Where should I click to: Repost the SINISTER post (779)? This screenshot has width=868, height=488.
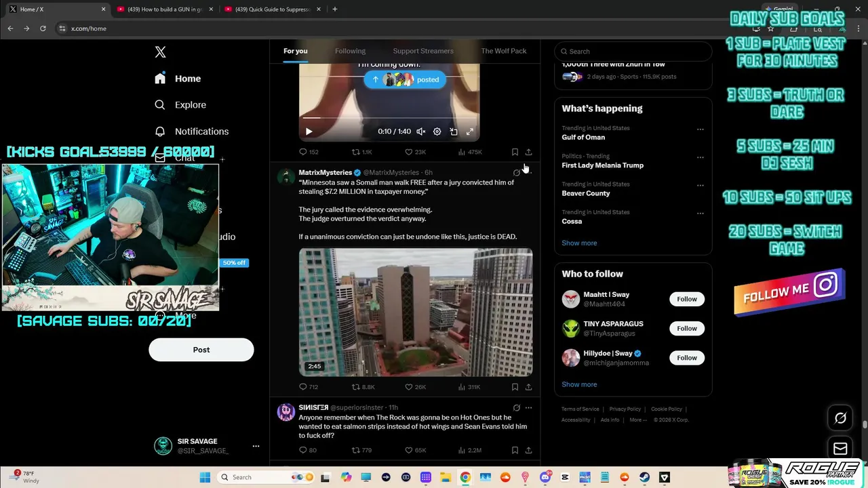(361, 450)
